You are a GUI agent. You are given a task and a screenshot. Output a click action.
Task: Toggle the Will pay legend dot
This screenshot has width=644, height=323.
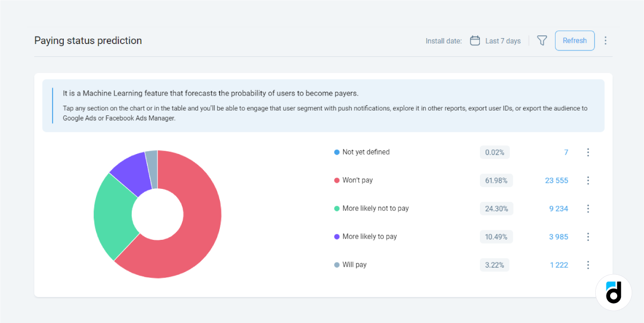click(x=336, y=265)
